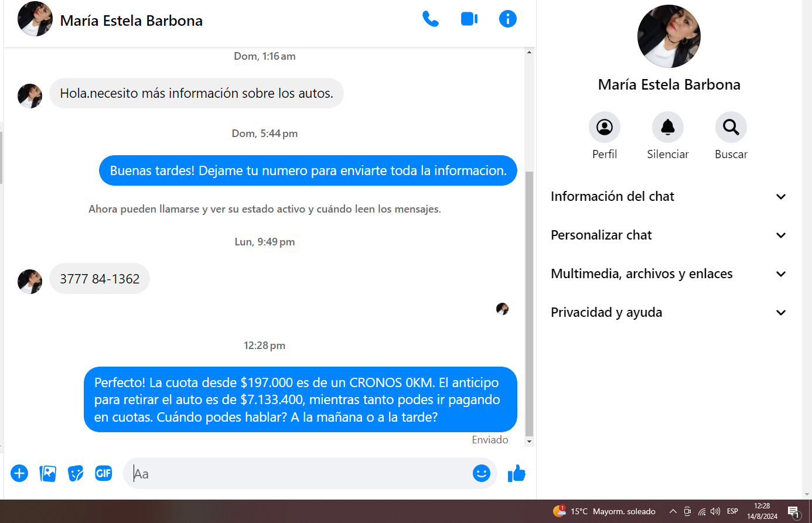This screenshot has height=523, width=812.
Task: Expand Privacidad y ayuda section
Action: 668,313
